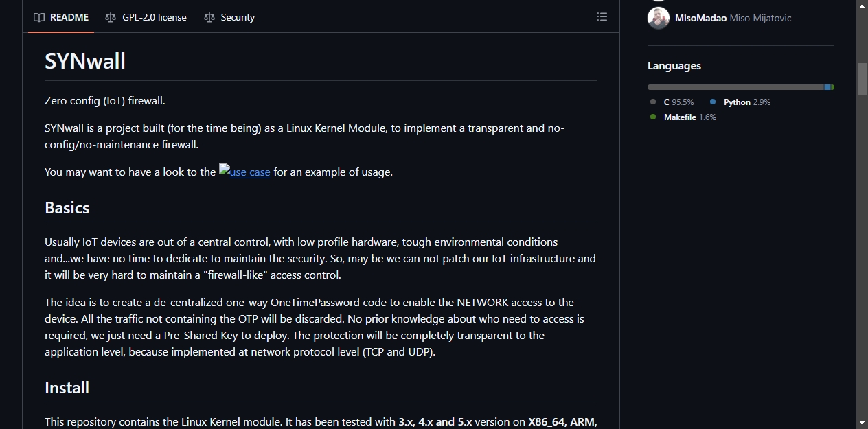Click the Security scale icon

click(x=209, y=17)
